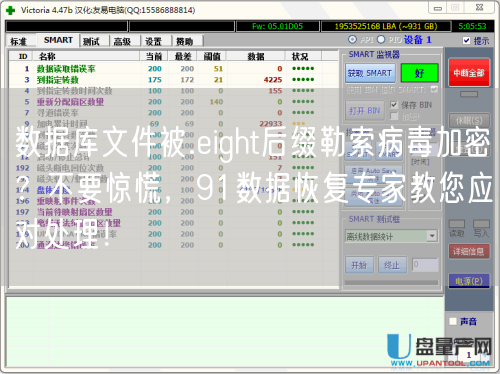Toggle the 提示 checkbox
Image resolution: width=500 pixels, height=374 pixels.
tap(467, 41)
